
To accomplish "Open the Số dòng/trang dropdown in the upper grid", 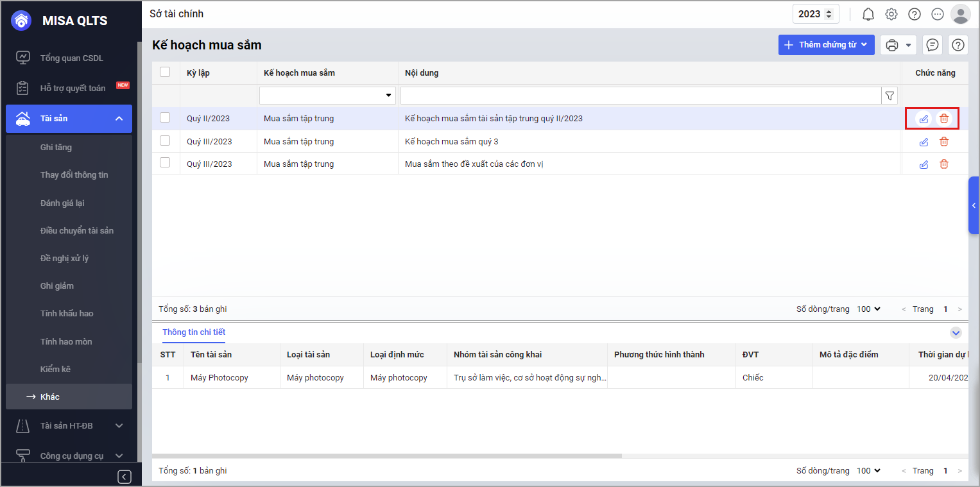I will click(x=868, y=309).
